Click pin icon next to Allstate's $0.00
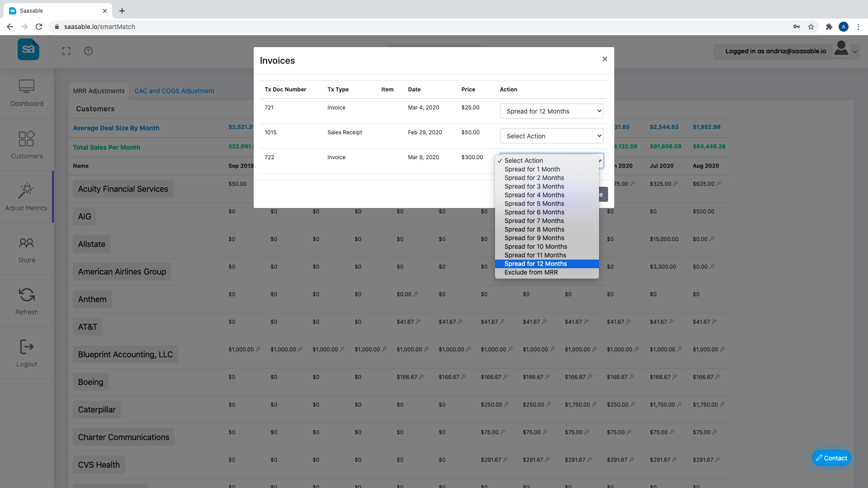Screen dimensions: 868x488 (x=712, y=239)
